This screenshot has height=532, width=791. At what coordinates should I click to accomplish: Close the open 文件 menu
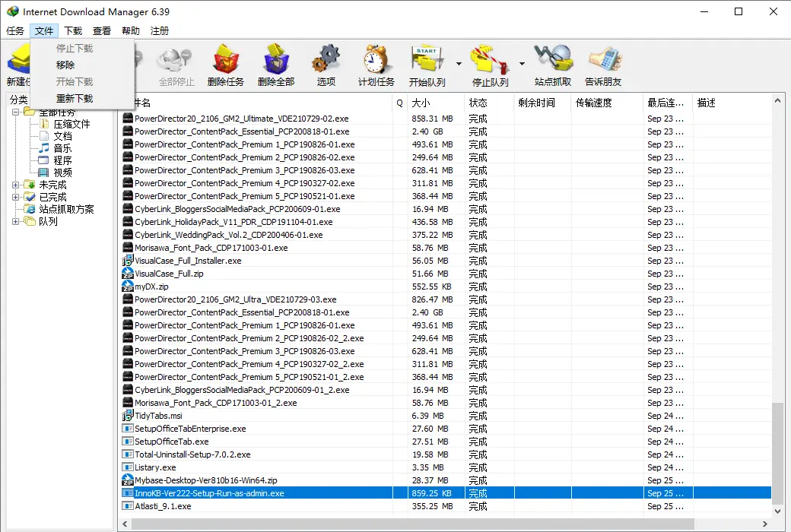tap(44, 30)
